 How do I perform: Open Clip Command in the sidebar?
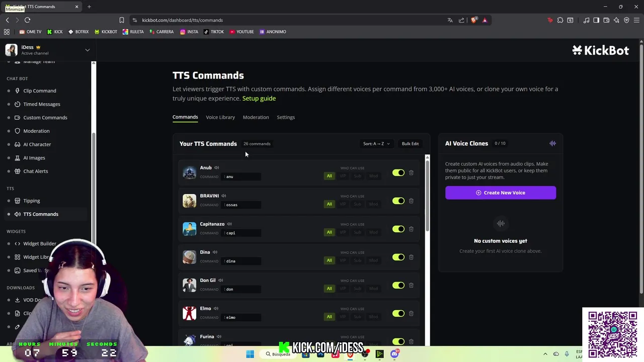[x=40, y=90]
